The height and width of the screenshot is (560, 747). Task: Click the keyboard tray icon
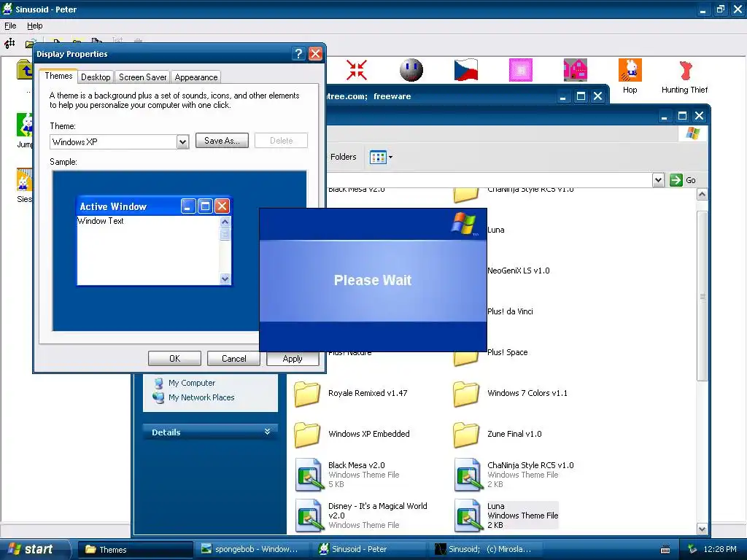(665, 550)
